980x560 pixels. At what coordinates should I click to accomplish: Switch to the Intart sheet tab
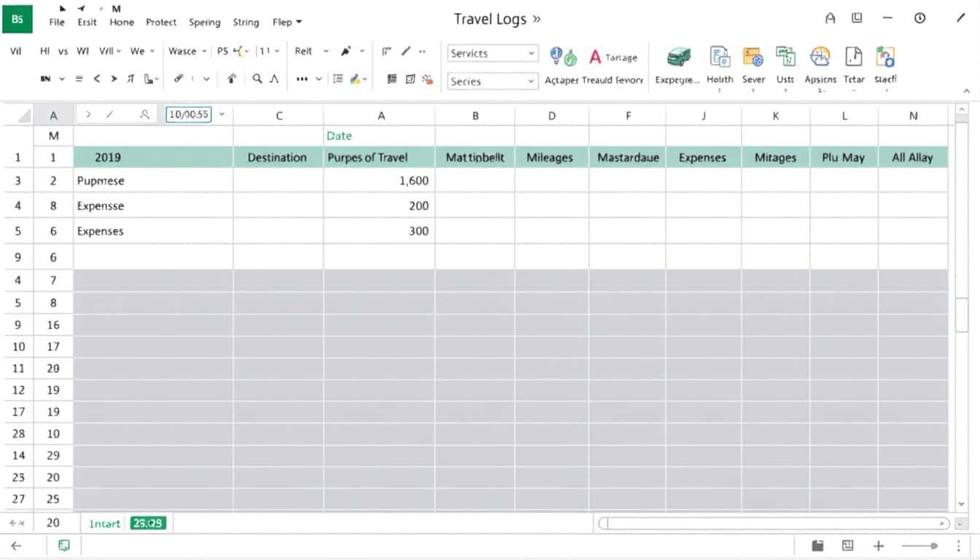pos(104,524)
